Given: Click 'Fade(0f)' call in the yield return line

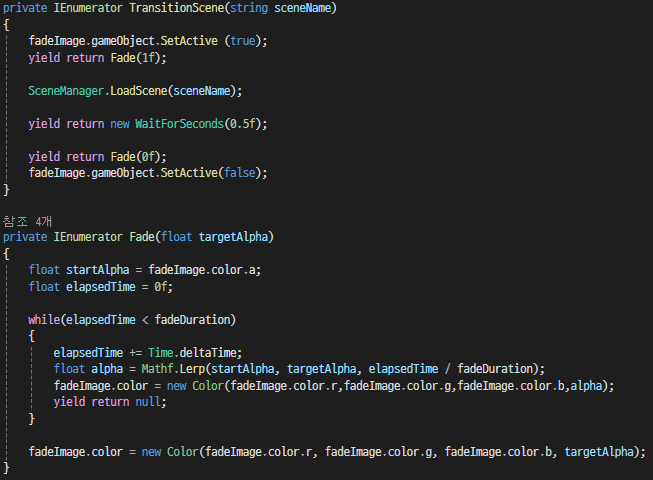Looking at the screenshot, I should (135, 157).
